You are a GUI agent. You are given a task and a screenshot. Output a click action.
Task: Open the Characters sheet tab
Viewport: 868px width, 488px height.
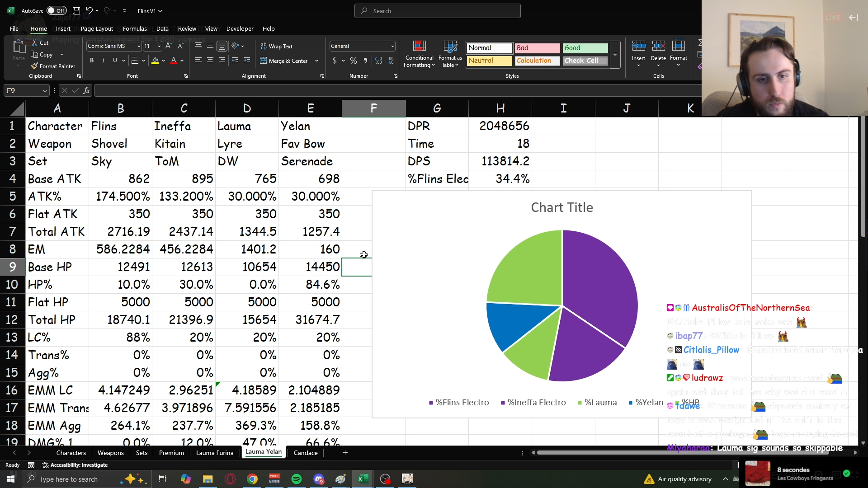coord(71,453)
